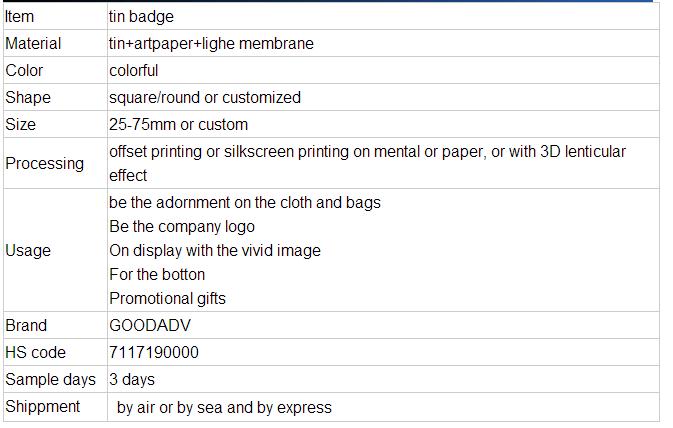
Task: Select the 'tin badge' value cell
Action: tap(383, 16)
